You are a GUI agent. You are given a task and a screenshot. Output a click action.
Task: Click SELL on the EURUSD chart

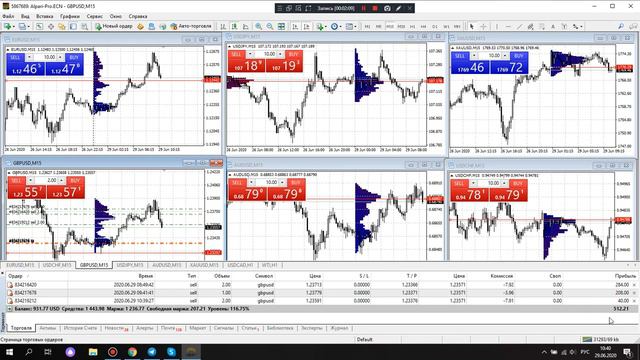coord(16,58)
